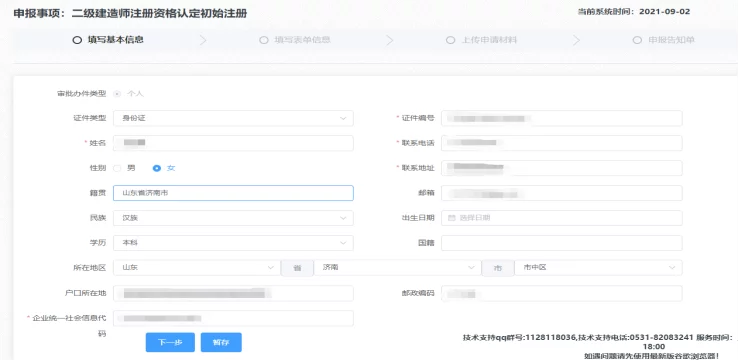Screen dimensions: 739x361
Task: Go to step 填写基本信息
Action: pyautogui.click(x=108, y=40)
